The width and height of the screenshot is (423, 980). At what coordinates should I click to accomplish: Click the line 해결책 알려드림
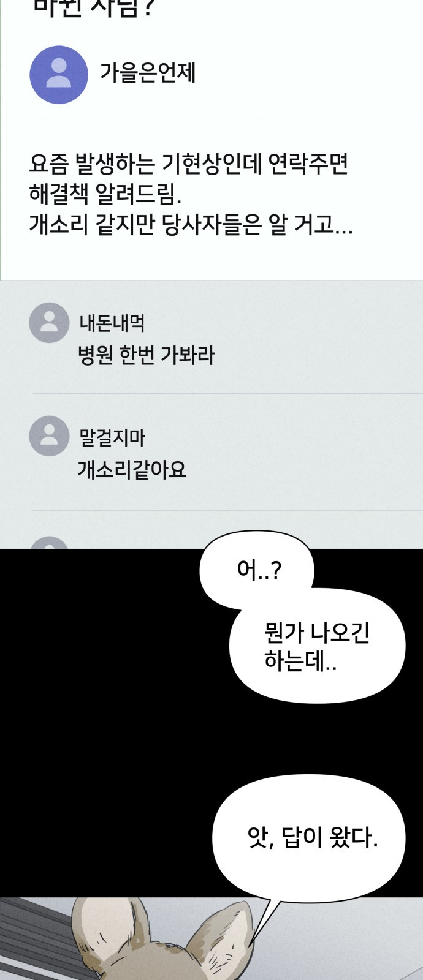(105, 194)
